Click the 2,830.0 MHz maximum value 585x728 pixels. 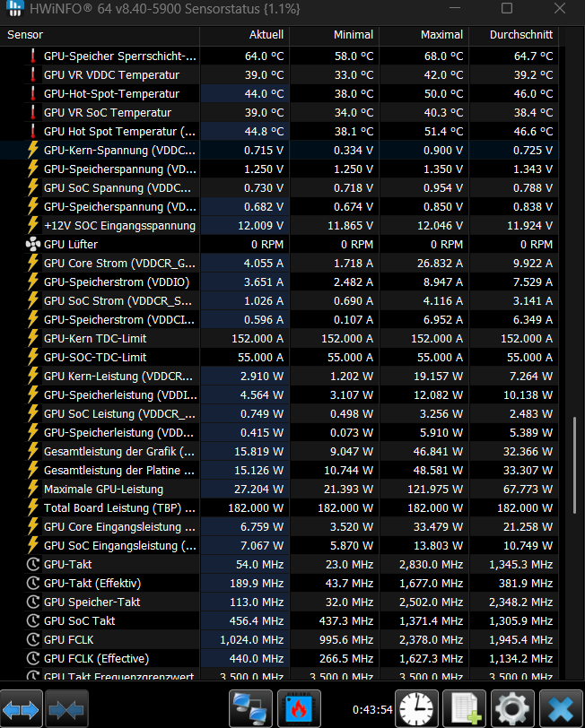point(432,565)
